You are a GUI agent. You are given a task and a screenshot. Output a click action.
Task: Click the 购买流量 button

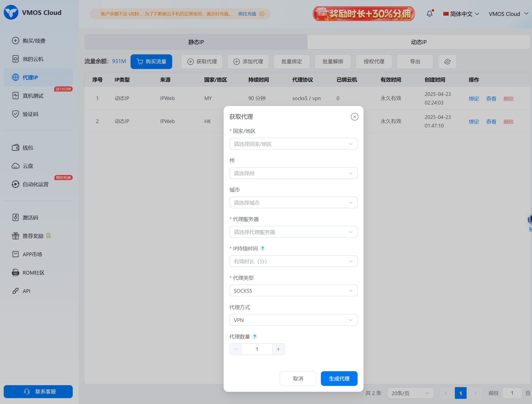[151, 62]
